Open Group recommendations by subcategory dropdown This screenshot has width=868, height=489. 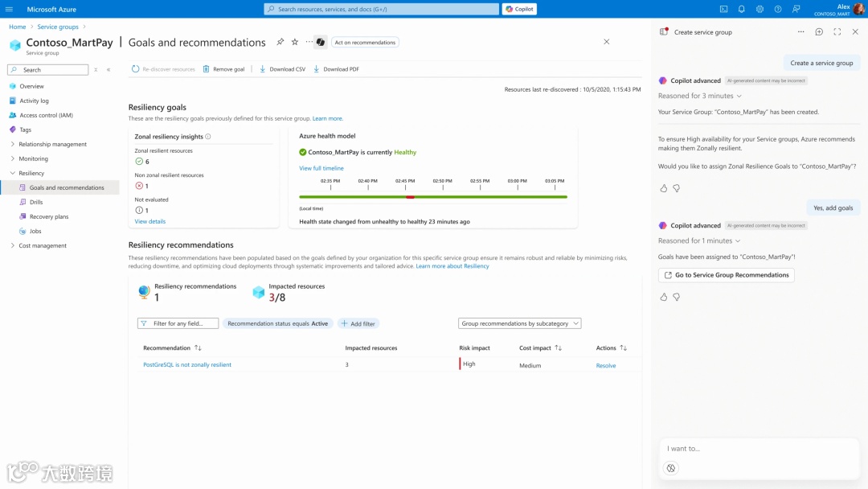(519, 323)
